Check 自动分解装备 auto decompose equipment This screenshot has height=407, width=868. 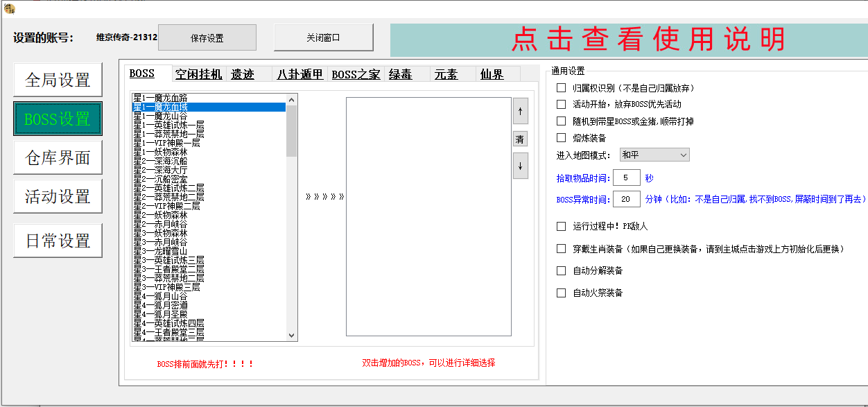560,270
